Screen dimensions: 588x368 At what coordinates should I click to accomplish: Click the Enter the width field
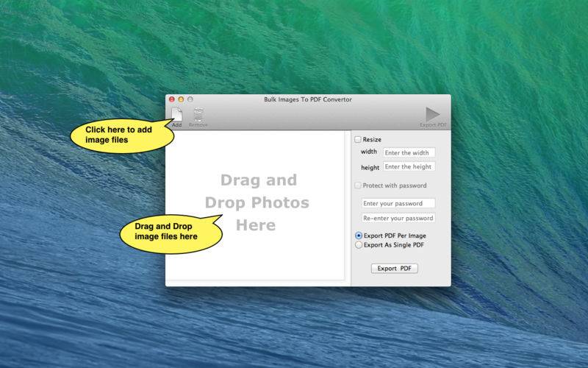[409, 152]
